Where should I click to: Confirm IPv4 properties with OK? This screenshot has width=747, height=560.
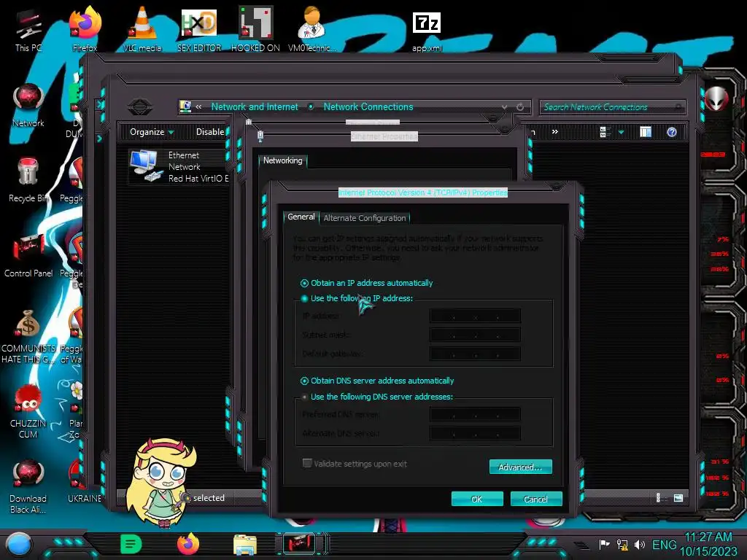pos(477,499)
